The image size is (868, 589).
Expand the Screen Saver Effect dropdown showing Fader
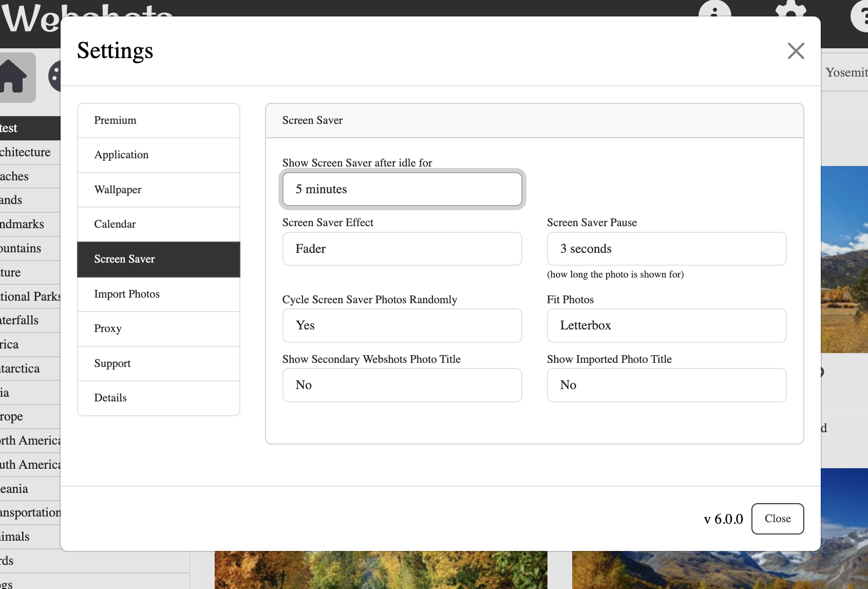pos(402,249)
